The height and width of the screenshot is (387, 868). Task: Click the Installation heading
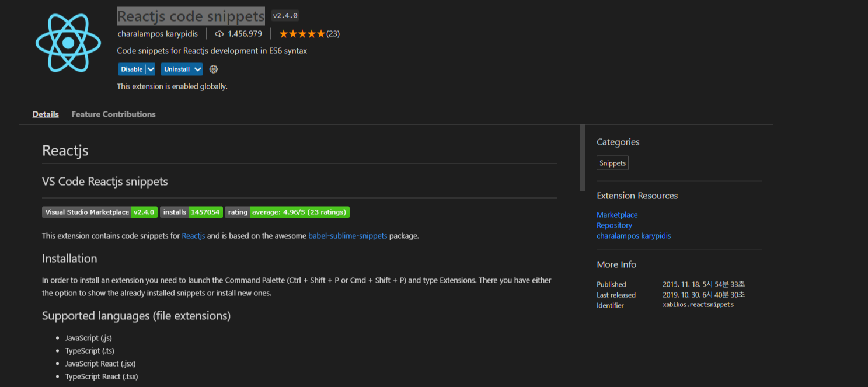pyautogui.click(x=69, y=259)
